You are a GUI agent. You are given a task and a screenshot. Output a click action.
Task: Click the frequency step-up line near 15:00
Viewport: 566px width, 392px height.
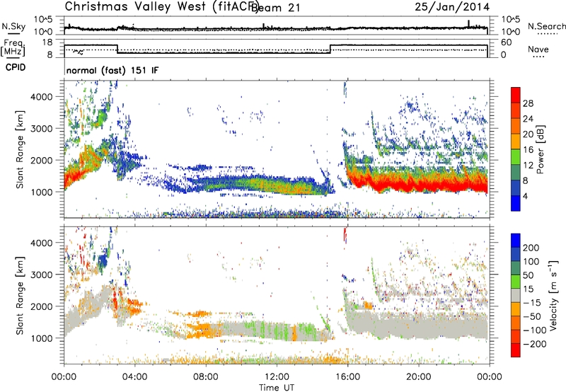330,49
